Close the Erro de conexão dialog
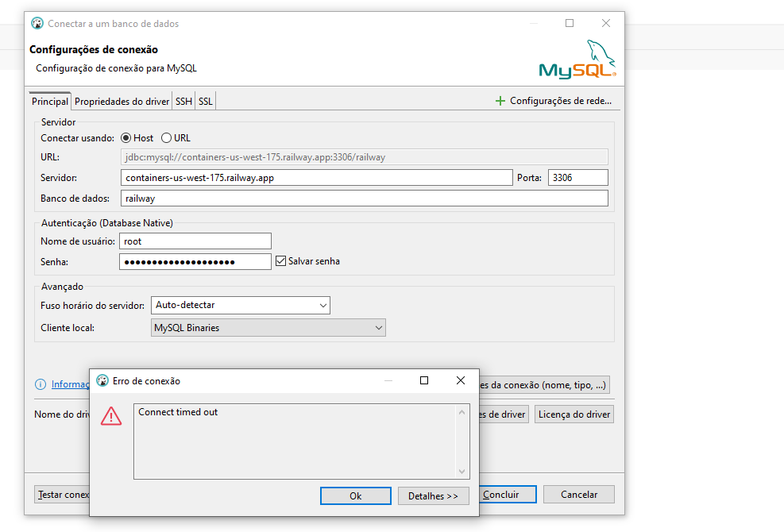 tap(461, 380)
